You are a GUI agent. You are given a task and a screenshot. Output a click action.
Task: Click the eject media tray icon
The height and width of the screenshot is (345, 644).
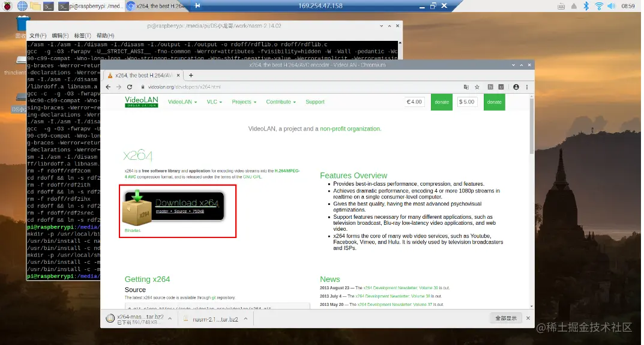[574, 6]
